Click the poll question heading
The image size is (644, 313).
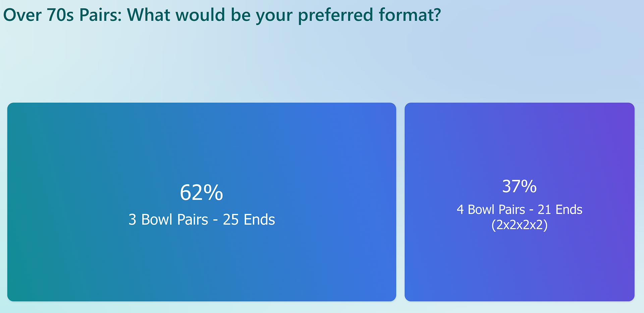(222, 15)
